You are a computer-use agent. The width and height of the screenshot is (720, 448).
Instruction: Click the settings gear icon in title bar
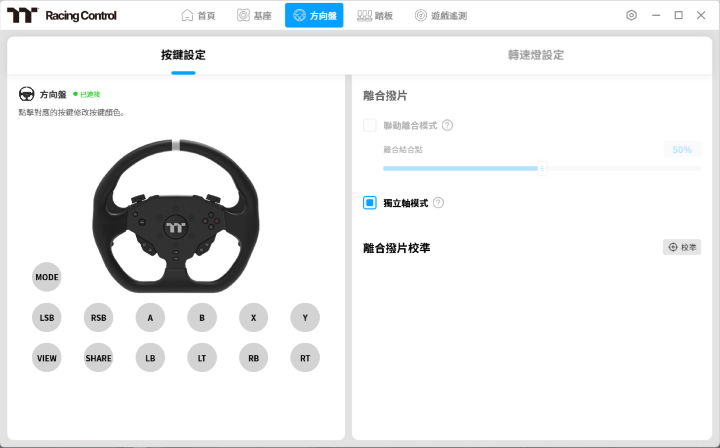pos(631,16)
